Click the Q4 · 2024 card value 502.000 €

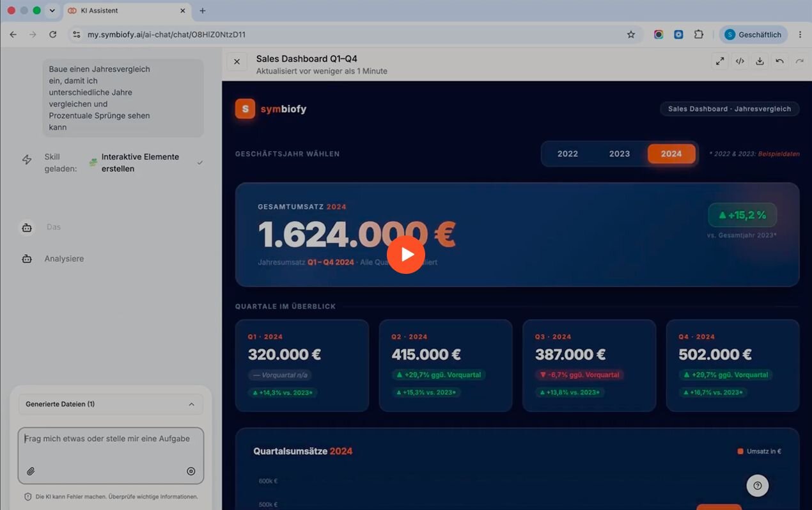tap(715, 355)
